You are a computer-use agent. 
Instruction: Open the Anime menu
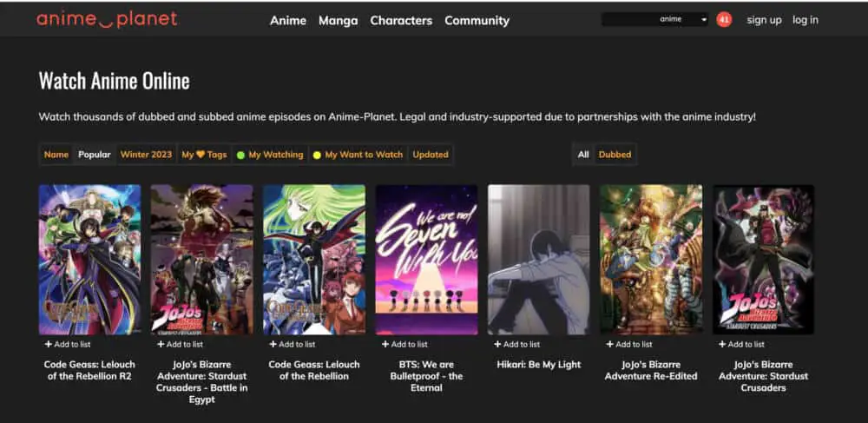coord(288,21)
